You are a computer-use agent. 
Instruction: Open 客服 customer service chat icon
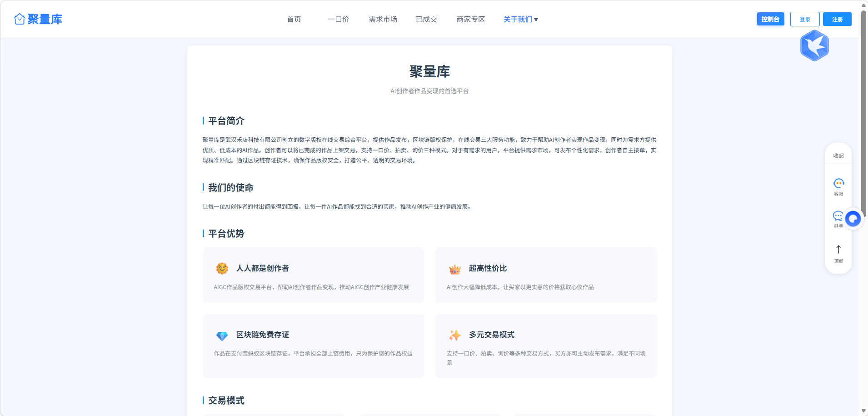(x=838, y=186)
